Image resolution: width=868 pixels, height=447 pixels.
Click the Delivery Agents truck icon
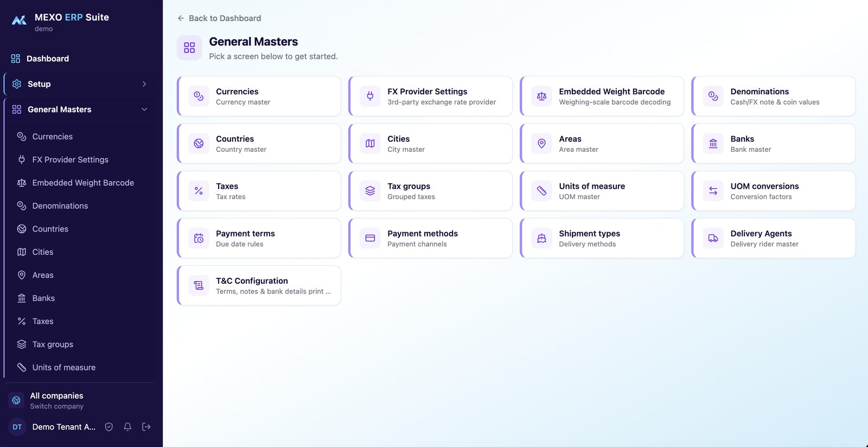coord(713,238)
